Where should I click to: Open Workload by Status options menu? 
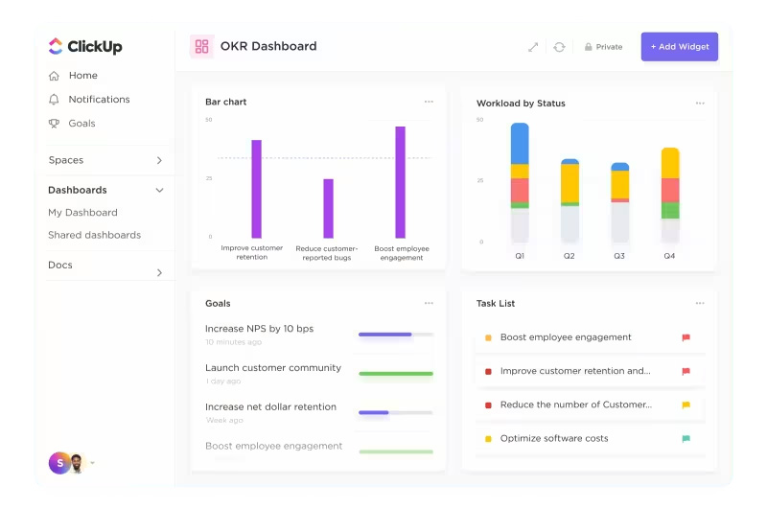(700, 104)
